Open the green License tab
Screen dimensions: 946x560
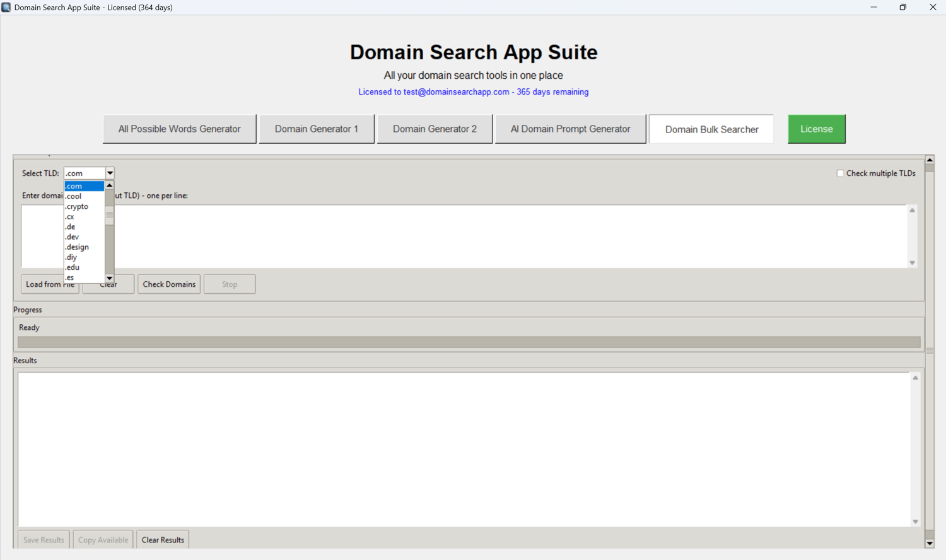[x=817, y=129]
